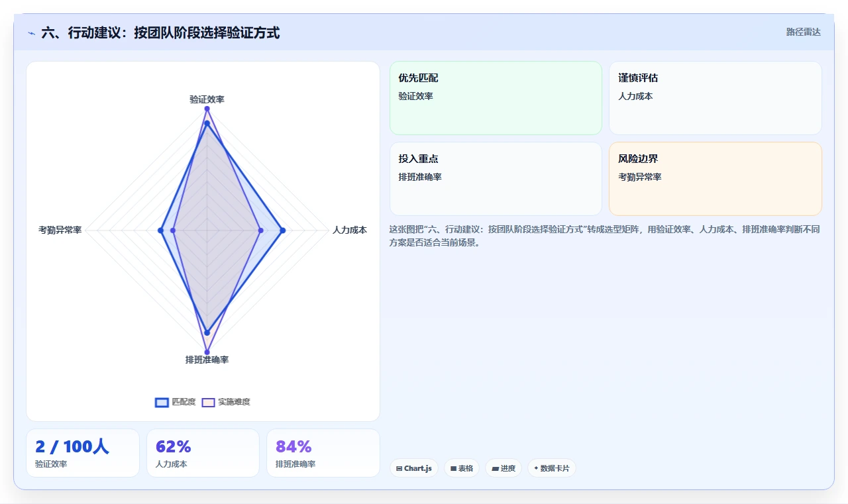Click the 2 / 100人 stat value

[x=72, y=446]
